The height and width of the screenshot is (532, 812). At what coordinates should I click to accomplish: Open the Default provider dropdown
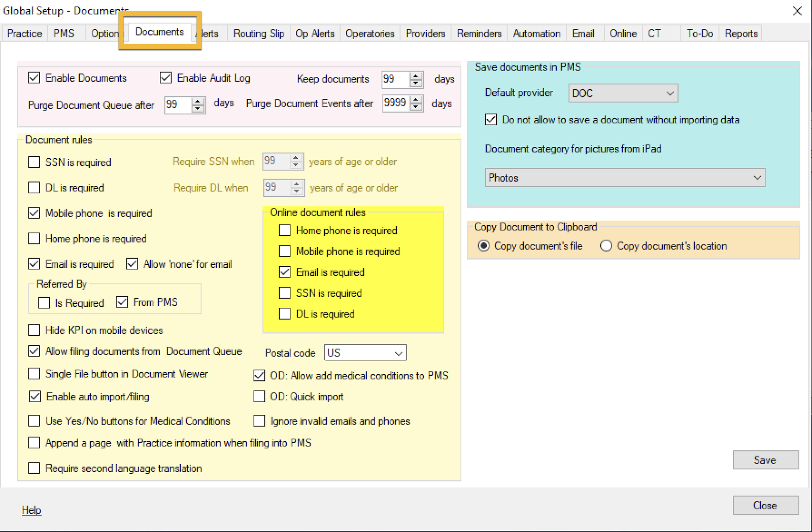coord(623,93)
